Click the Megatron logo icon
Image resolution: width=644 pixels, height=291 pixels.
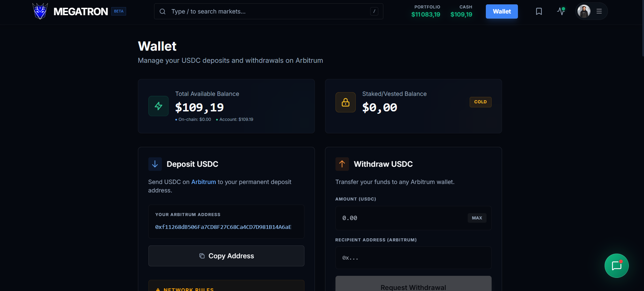point(40,11)
